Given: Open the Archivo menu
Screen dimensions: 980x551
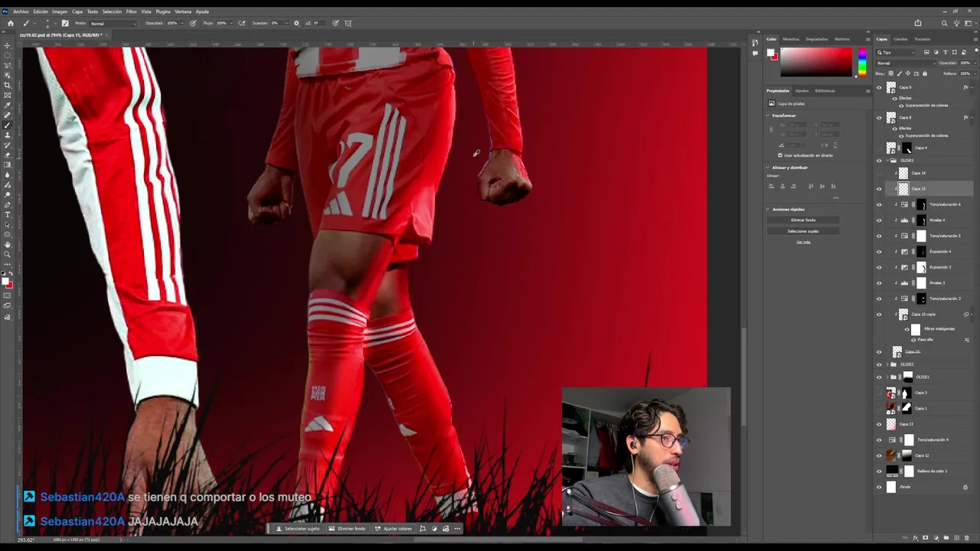Looking at the screenshot, I should click(21, 11).
